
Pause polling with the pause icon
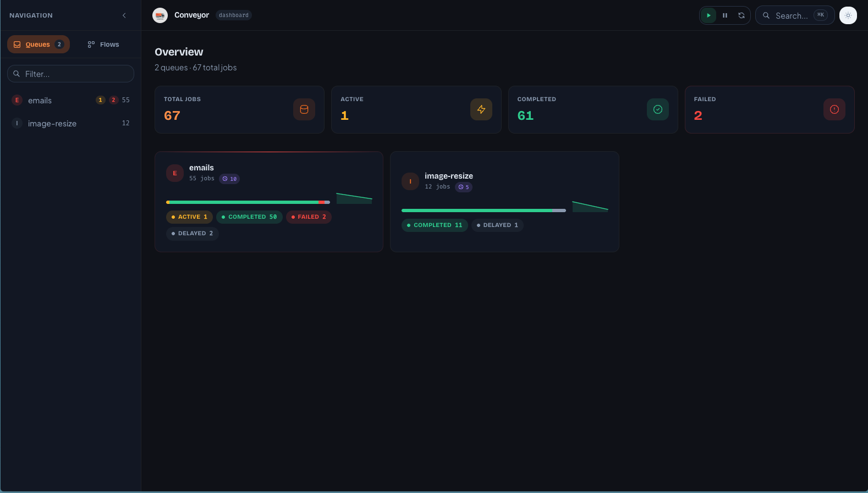pos(725,15)
